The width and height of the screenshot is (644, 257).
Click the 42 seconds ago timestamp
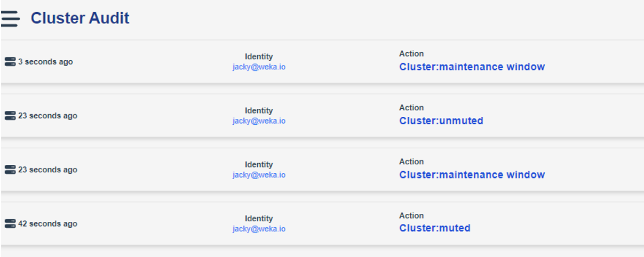pyautogui.click(x=47, y=224)
